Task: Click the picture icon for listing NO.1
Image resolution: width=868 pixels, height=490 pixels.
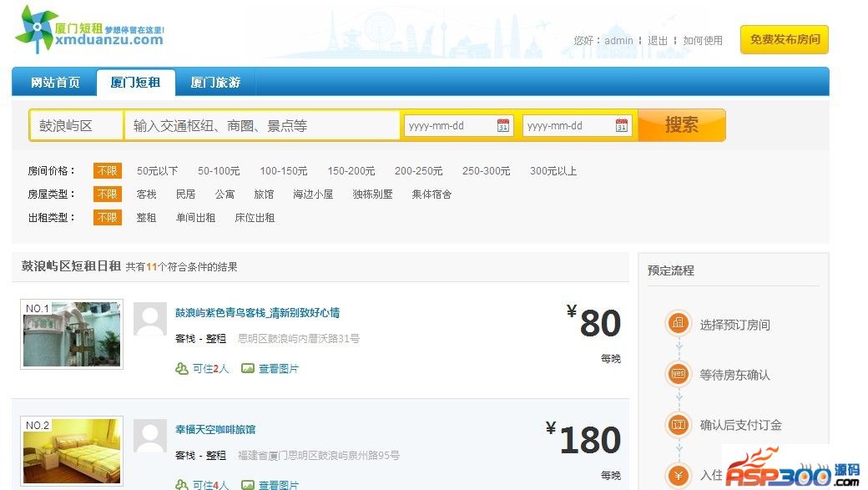Action: [247, 368]
